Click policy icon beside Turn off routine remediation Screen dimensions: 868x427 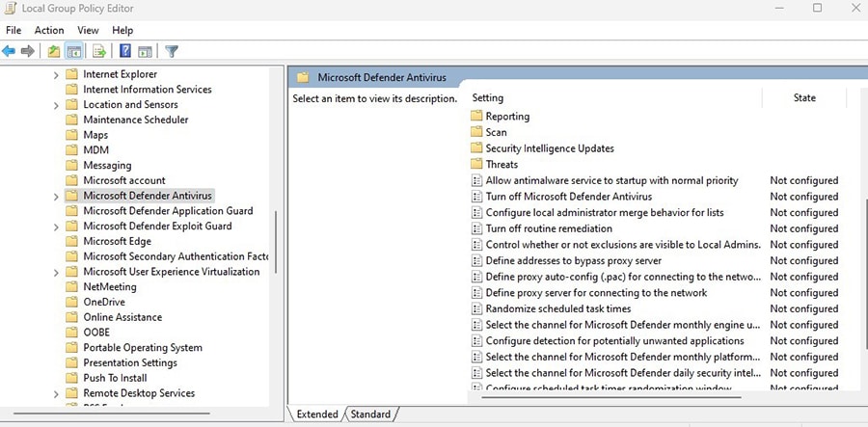coord(476,228)
